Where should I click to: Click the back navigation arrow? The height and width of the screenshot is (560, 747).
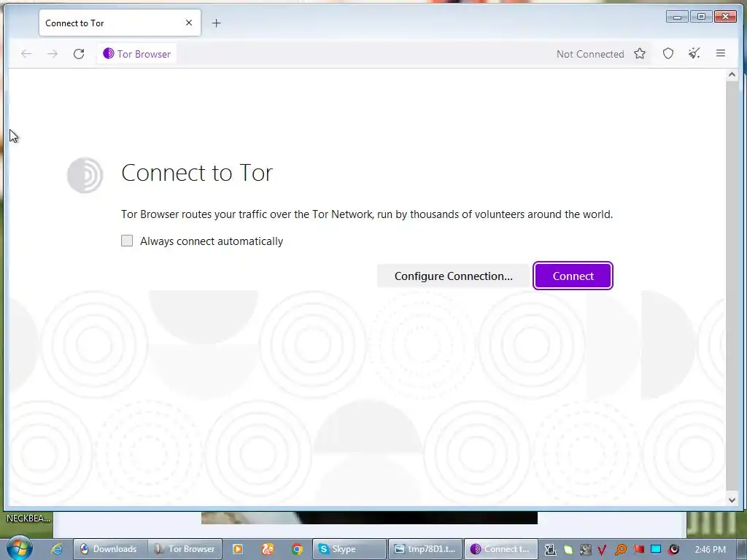tap(26, 54)
